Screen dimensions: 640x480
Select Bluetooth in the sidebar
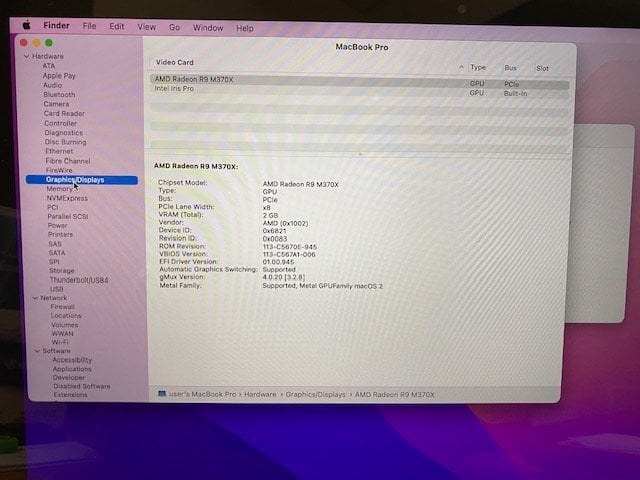point(60,94)
